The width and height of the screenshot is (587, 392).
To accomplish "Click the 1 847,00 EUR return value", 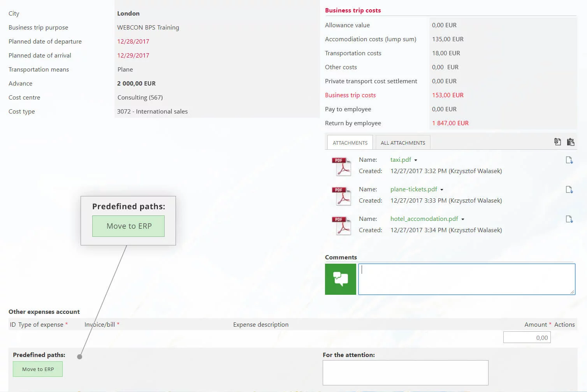I will pos(450,123).
